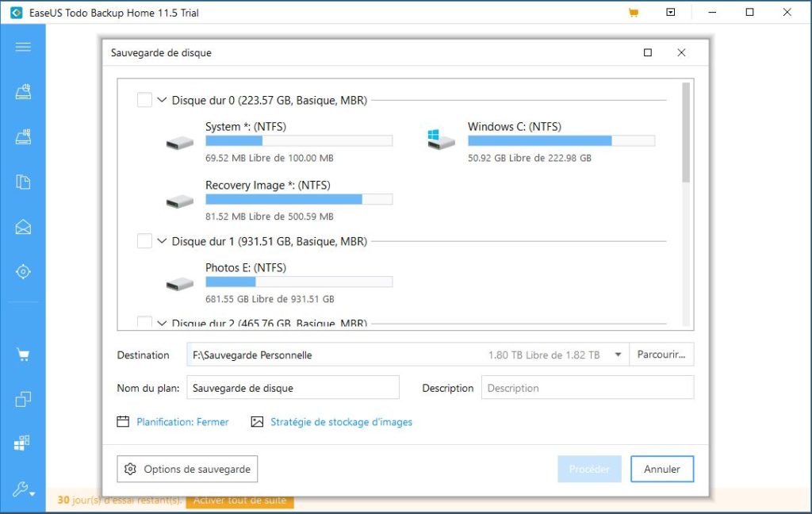Click the System partition usage bar

pos(299,140)
